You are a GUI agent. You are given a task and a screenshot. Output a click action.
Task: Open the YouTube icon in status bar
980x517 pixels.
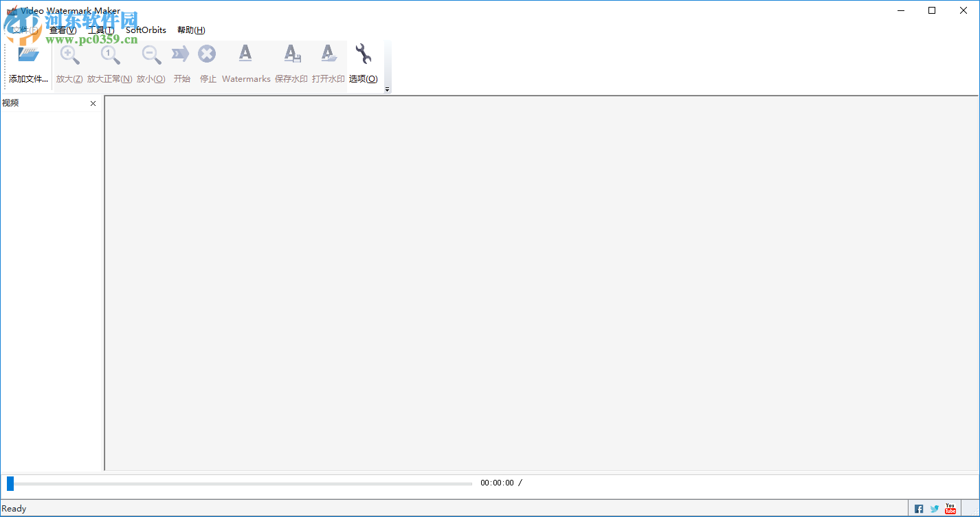pyautogui.click(x=950, y=508)
